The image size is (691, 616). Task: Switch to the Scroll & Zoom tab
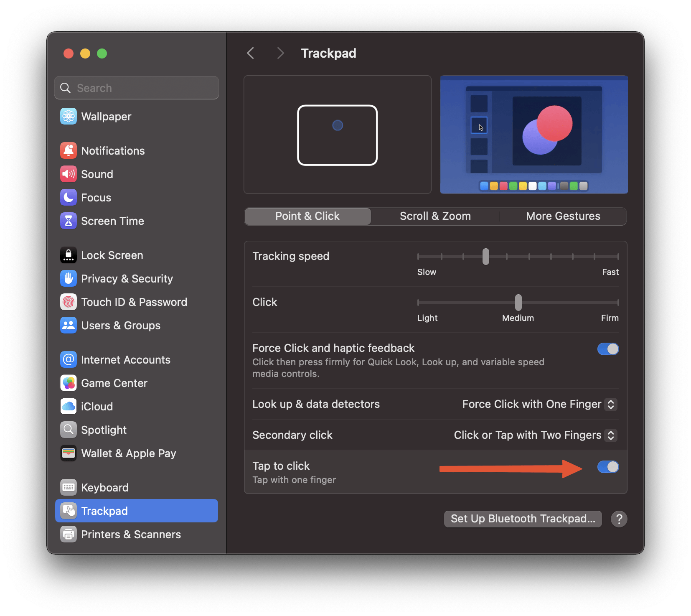tap(435, 216)
